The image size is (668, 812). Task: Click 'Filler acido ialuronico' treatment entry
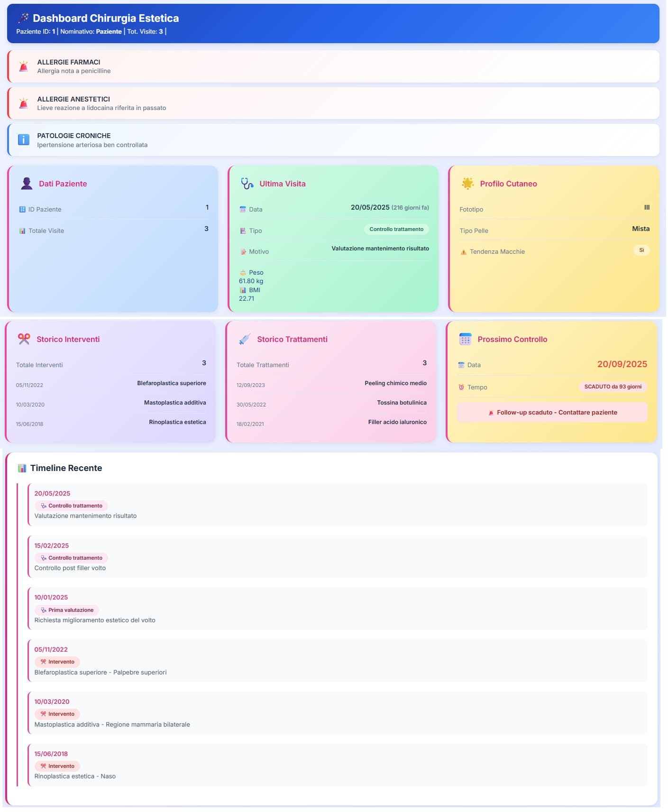click(x=397, y=422)
